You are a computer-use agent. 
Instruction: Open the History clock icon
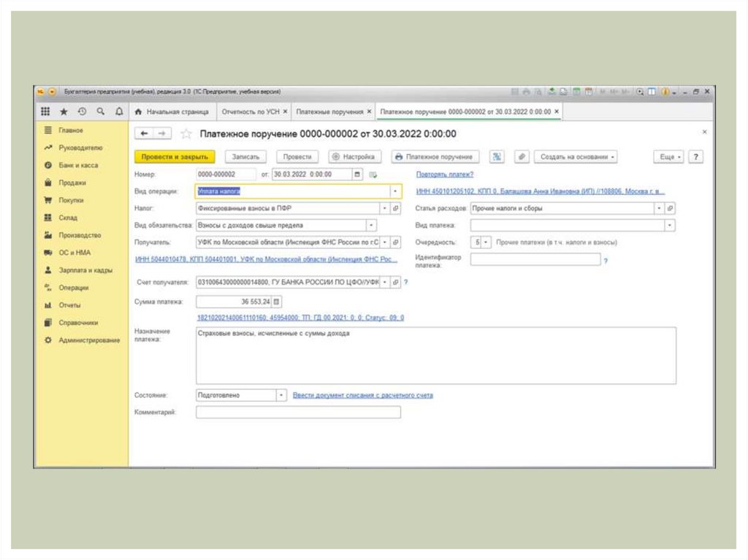[82, 112]
